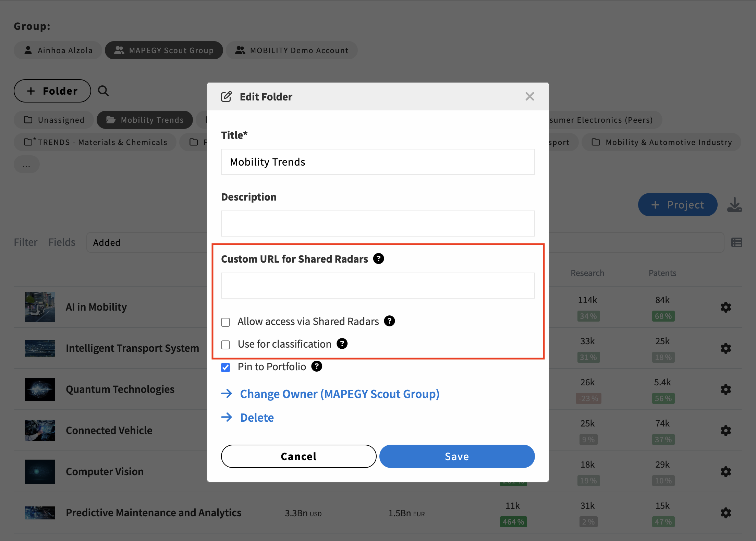Viewport: 756px width, 541px height.
Task: Select the Mobility Trends folder chip
Action: tap(145, 120)
